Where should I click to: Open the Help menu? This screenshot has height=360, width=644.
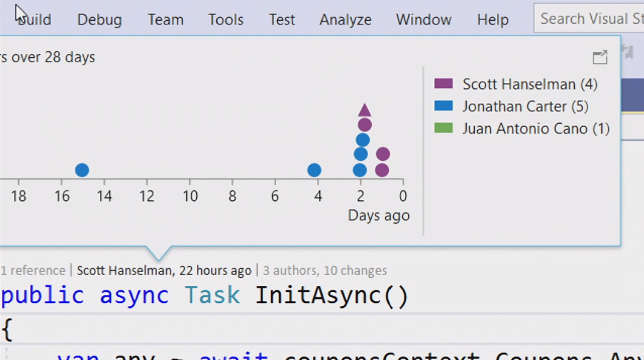coord(492,19)
